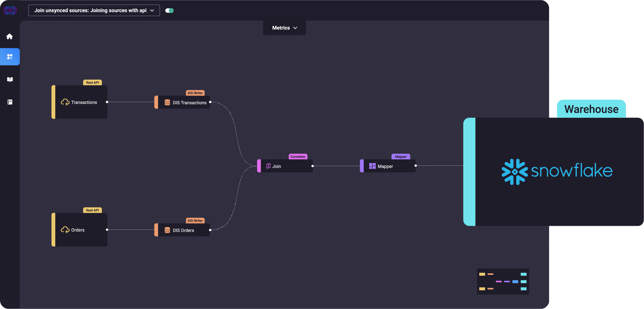Click DIS Writer tag above DIS Transactions
Viewport: 644px width, 309px height.
tap(195, 93)
